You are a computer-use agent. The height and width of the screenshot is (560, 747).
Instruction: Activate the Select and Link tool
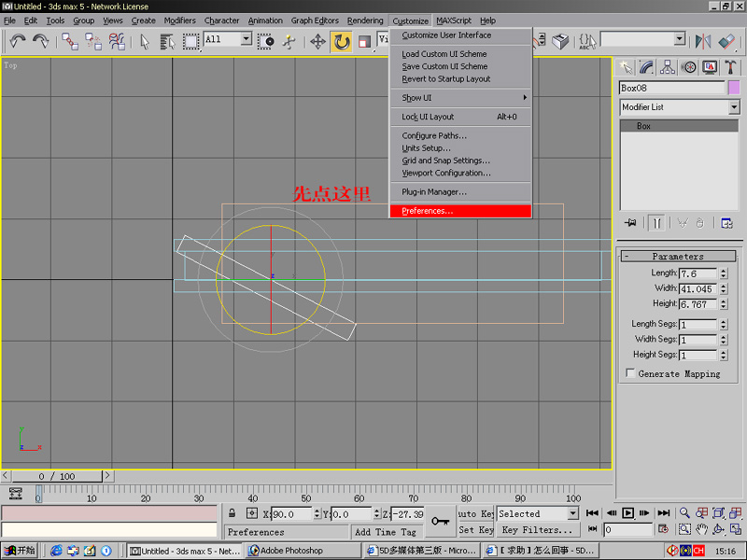click(x=70, y=41)
